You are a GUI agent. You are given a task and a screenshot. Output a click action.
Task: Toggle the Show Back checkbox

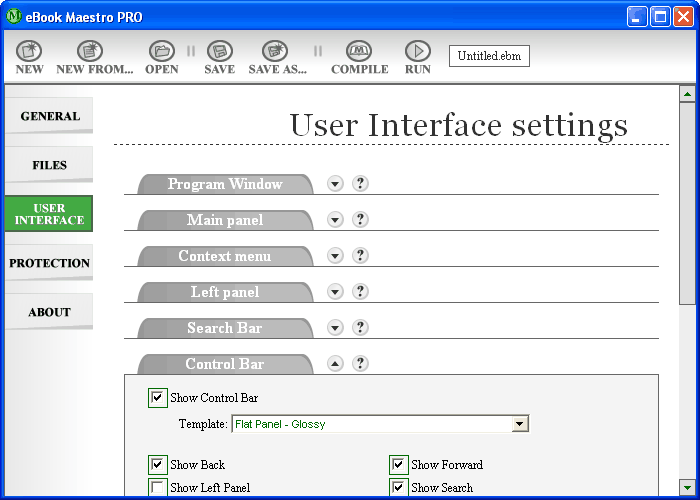[x=158, y=465]
